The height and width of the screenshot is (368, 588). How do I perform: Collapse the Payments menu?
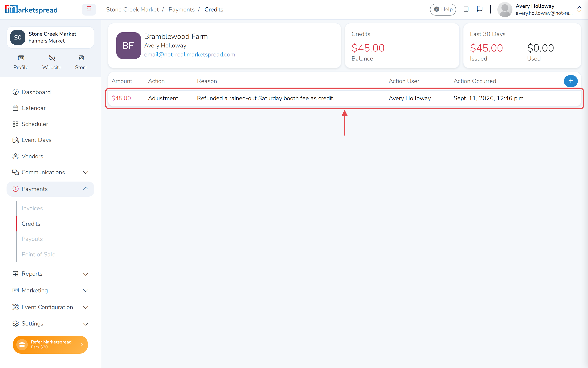point(50,189)
